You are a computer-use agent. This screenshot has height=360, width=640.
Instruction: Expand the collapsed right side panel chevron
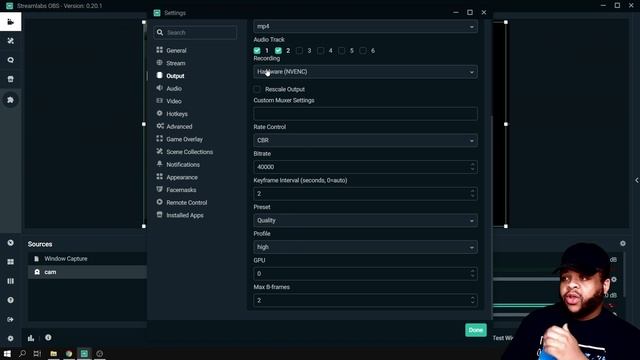637,180
